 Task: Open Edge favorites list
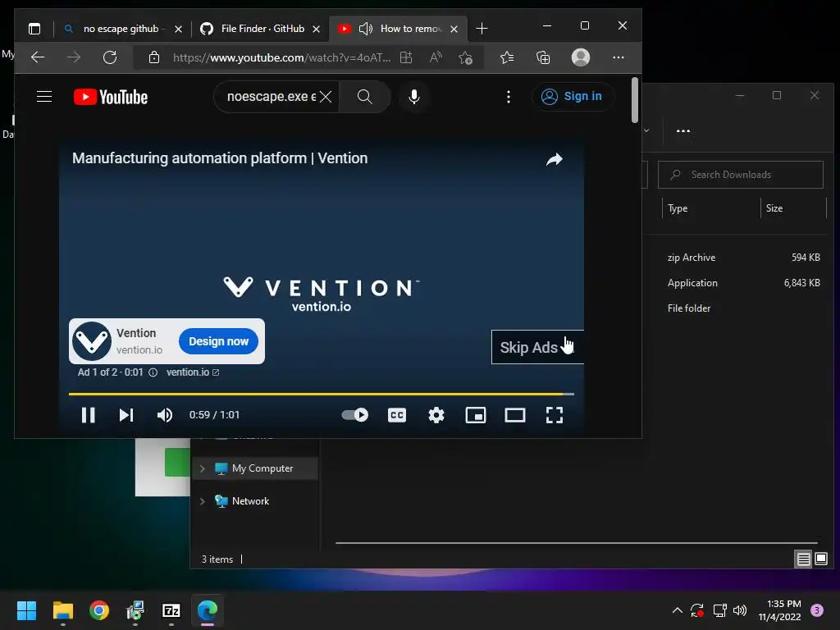507,57
